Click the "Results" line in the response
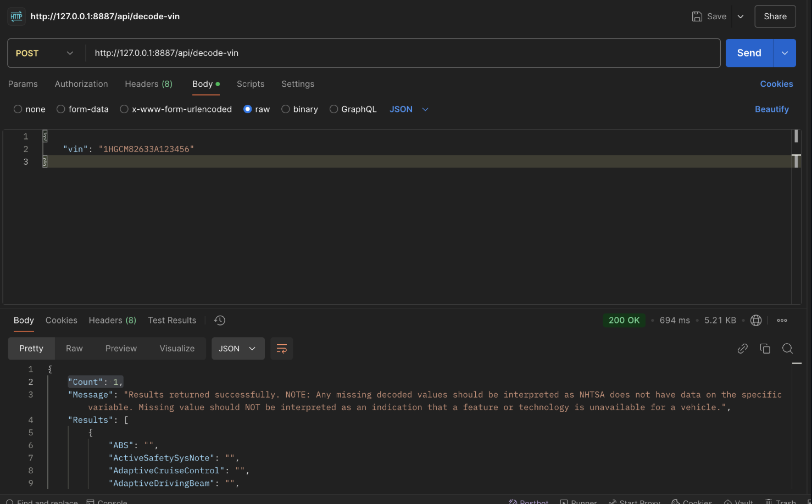Screen dimensions: 812x504 98,420
